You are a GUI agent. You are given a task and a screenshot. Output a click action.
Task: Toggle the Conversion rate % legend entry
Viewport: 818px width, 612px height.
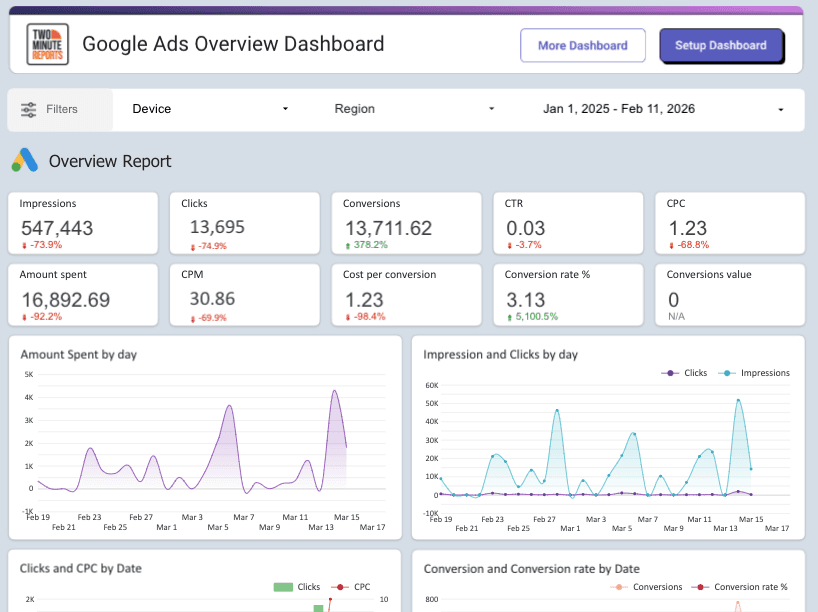pyautogui.click(x=742, y=587)
